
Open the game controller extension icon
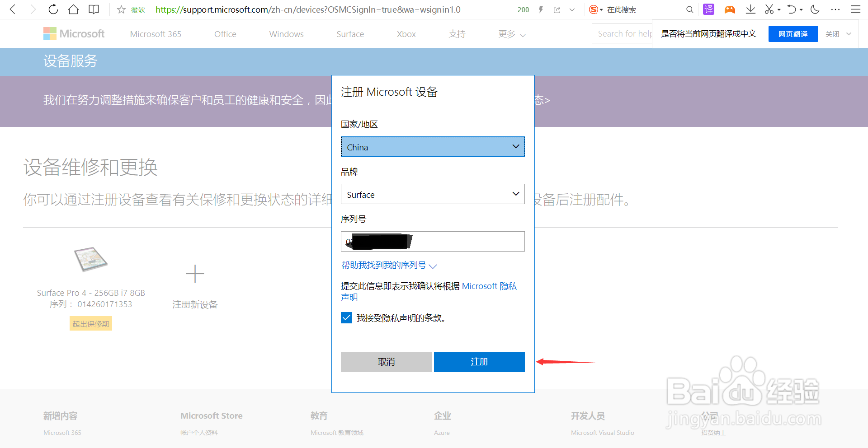(730, 9)
